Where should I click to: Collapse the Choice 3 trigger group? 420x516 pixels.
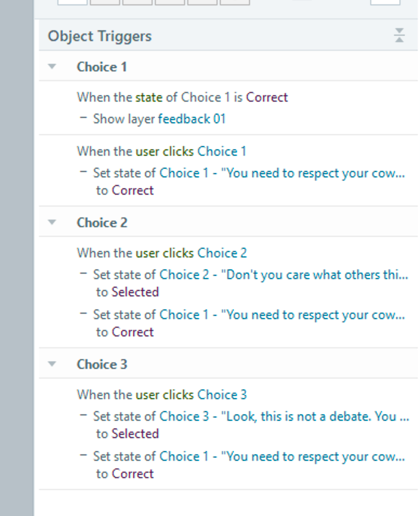click(52, 364)
